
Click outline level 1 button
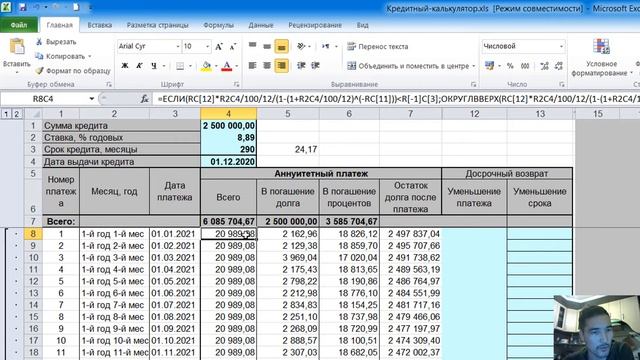[x=6, y=114]
